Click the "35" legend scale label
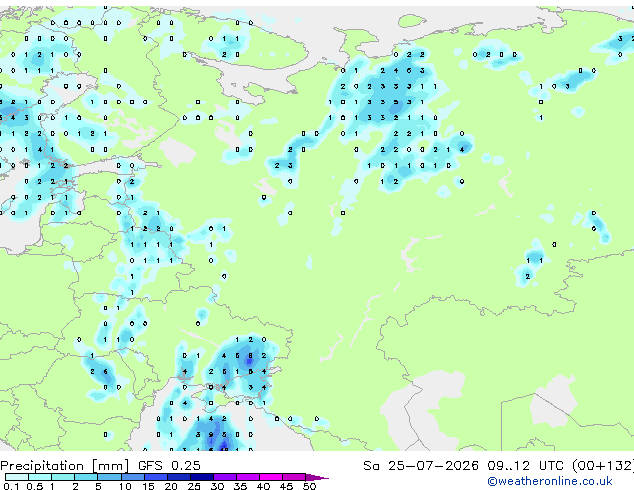This screenshot has height=490, width=634. 240,486
